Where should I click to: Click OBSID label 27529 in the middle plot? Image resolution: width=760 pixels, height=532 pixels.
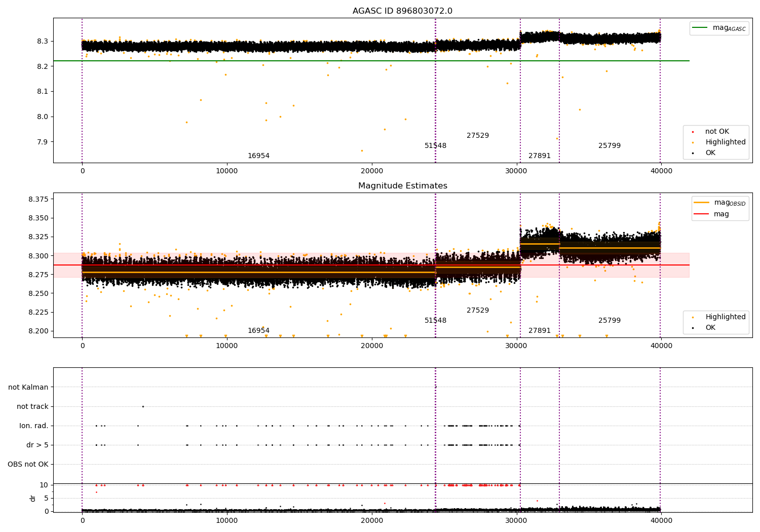[x=478, y=311]
